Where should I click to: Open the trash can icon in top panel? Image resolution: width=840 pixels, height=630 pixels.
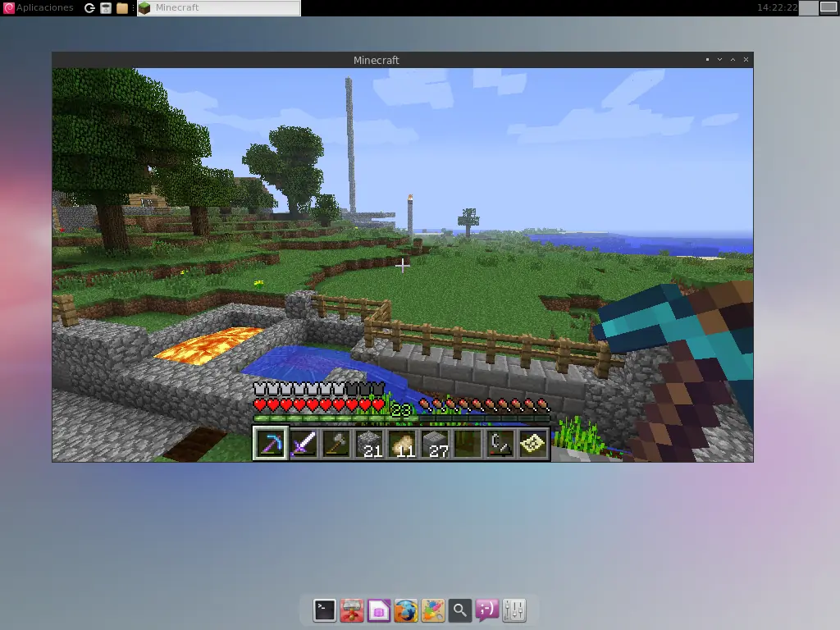pos(106,8)
